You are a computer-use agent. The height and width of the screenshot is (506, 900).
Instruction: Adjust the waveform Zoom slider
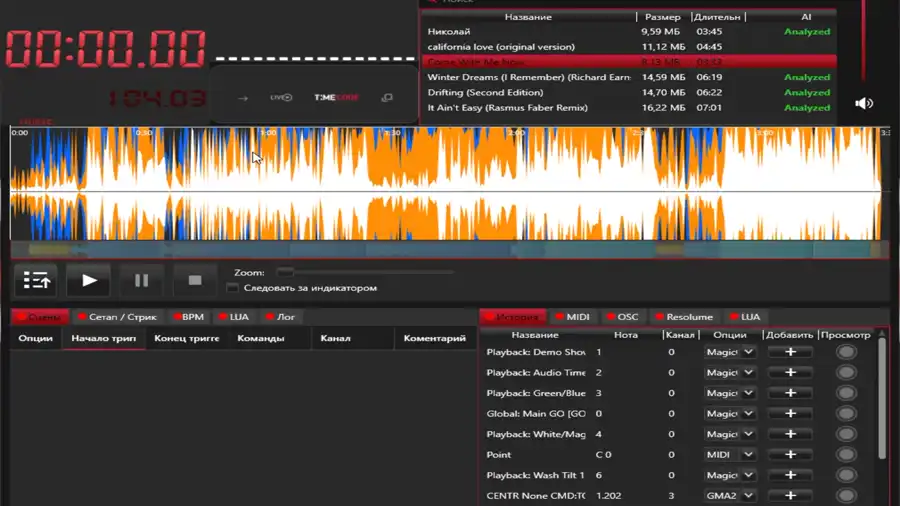286,272
